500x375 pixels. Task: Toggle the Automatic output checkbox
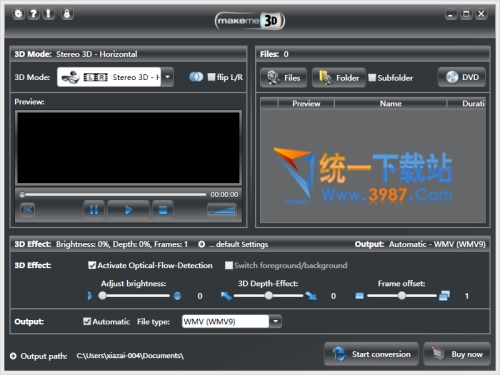click(87, 321)
